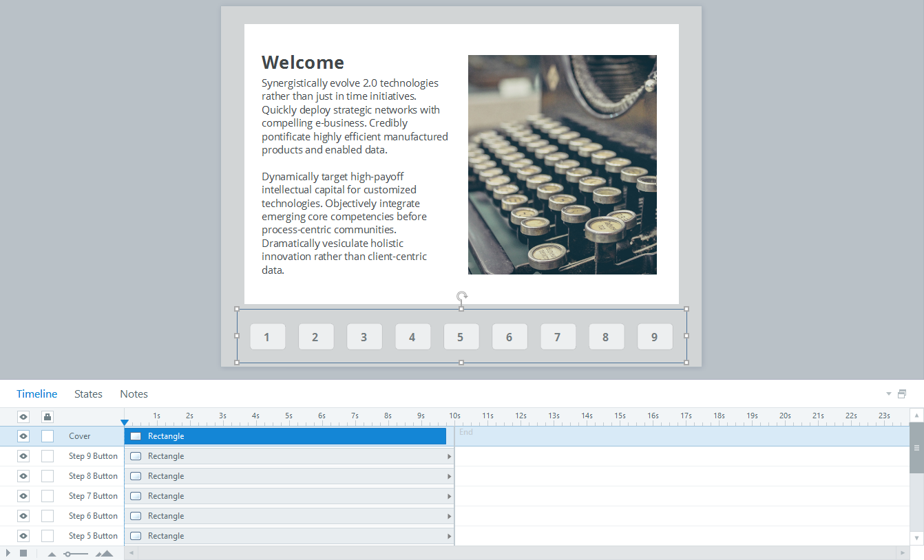The width and height of the screenshot is (924, 560).
Task: Switch to the States tab
Action: click(x=88, y=394)
